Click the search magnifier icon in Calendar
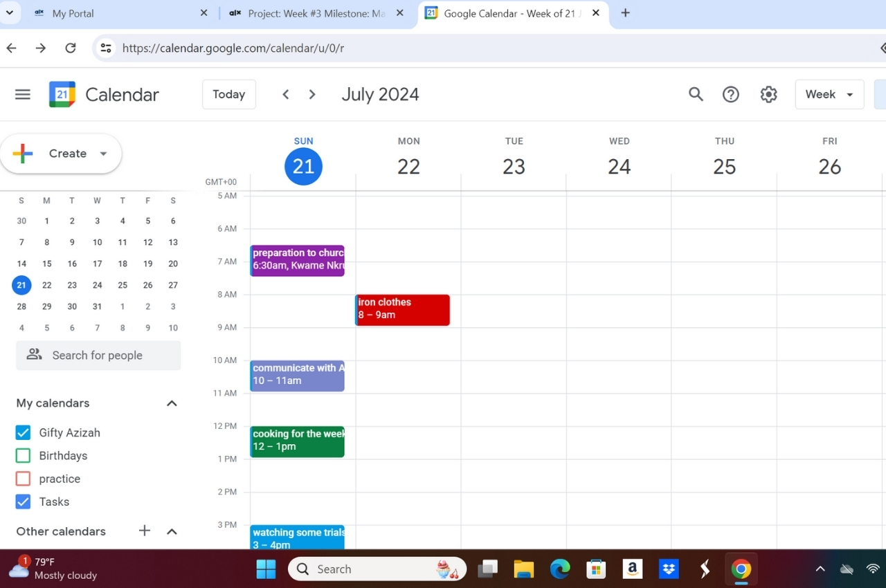886x588 pixels. pyautogui.click(x=696, y=95)
